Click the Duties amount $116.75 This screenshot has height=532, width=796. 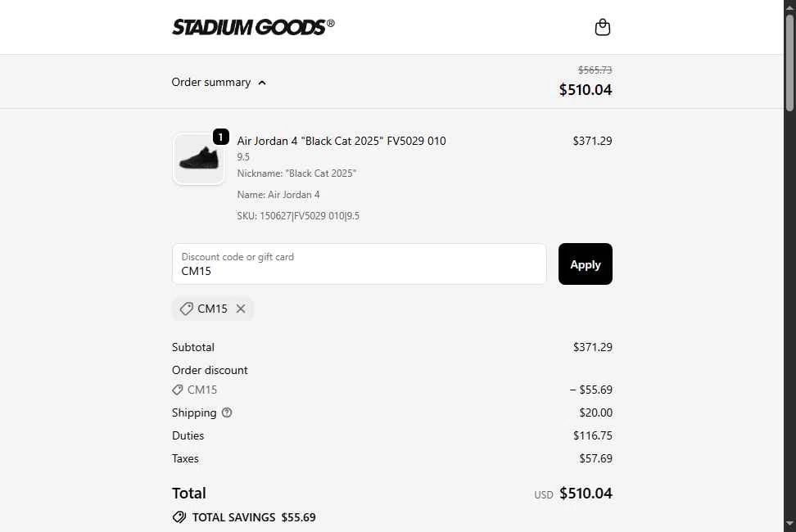(592, 435)
